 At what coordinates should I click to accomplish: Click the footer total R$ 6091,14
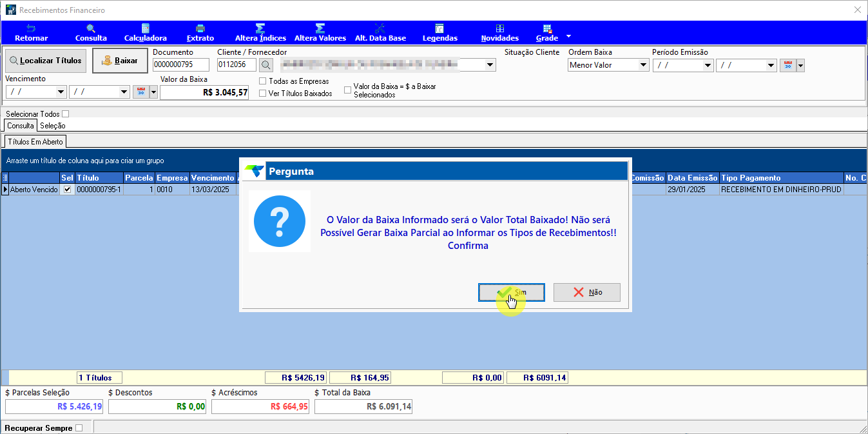537,378
